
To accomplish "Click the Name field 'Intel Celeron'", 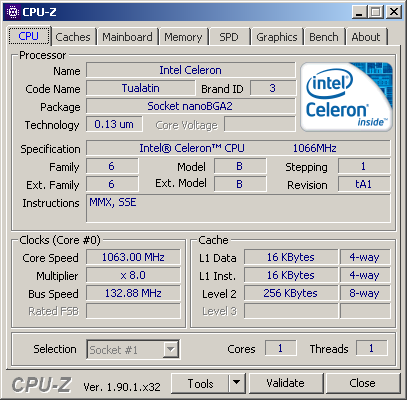I will (191, 70).
